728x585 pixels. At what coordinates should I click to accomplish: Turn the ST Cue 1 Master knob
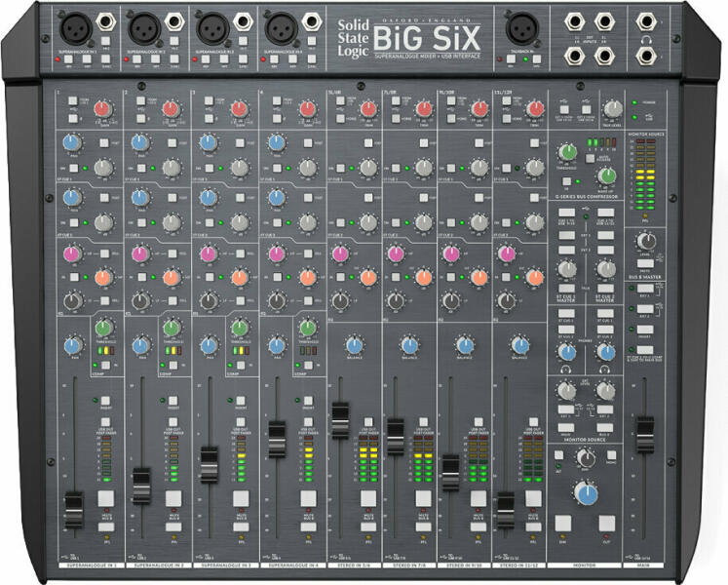[x=566, y=269]
